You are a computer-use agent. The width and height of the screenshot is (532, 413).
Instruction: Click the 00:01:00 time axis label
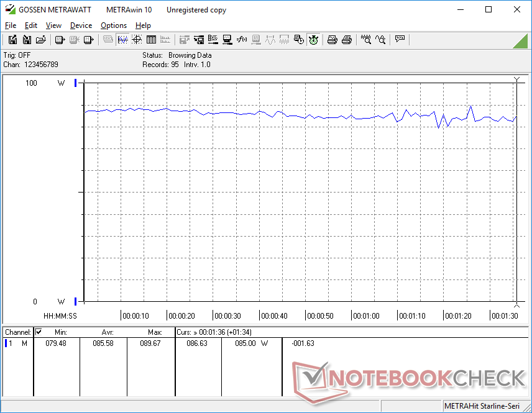click(366, 316)
